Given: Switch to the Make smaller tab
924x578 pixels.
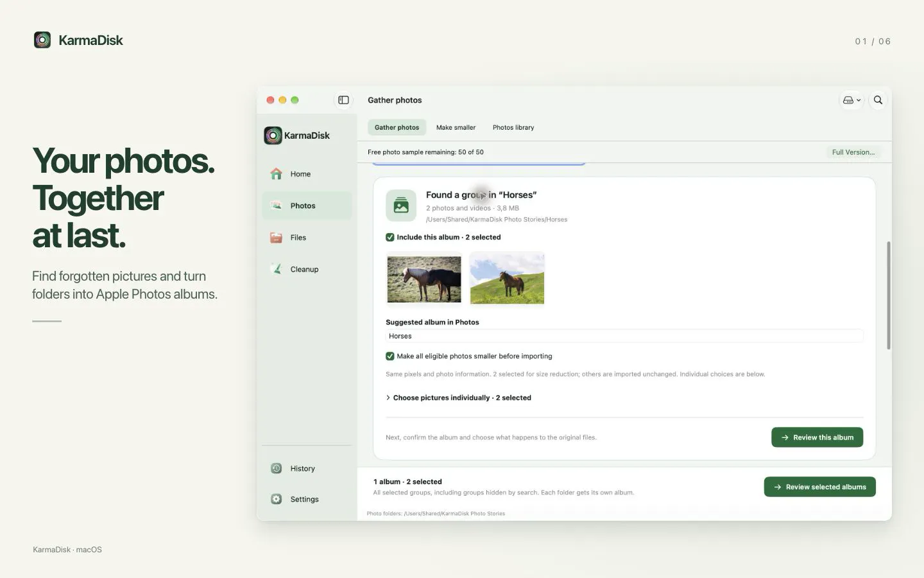Looking at the screenshot, I should 456,127.
